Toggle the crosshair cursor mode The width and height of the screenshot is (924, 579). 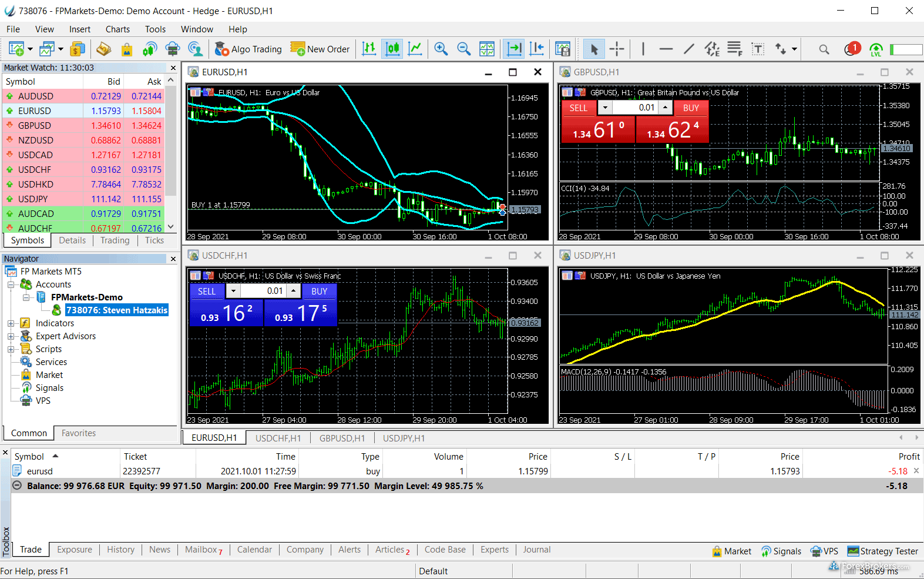click(617, 49)
